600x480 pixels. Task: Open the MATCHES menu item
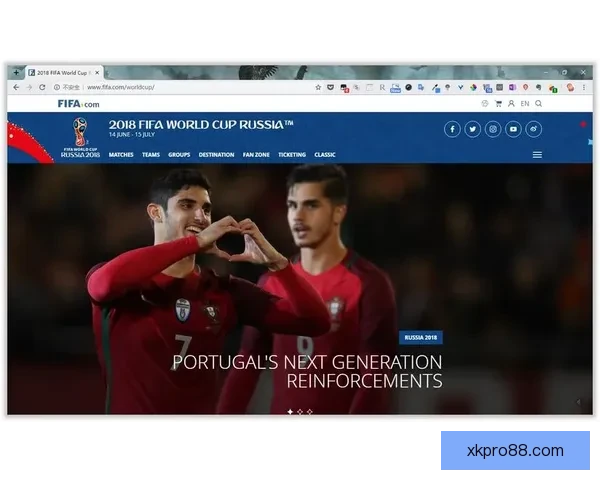[x=121, y=155]
